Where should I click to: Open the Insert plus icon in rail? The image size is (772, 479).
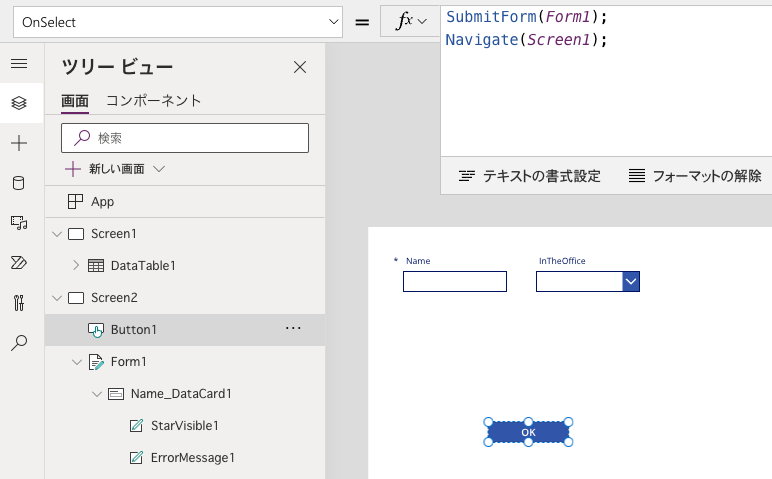tap(19, 143)
